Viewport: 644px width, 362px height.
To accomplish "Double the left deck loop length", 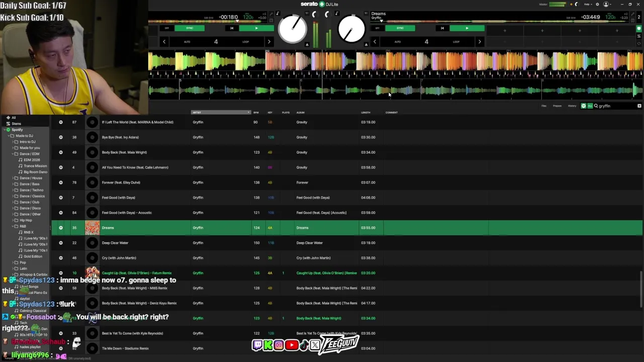I will (x=269, y=42).
